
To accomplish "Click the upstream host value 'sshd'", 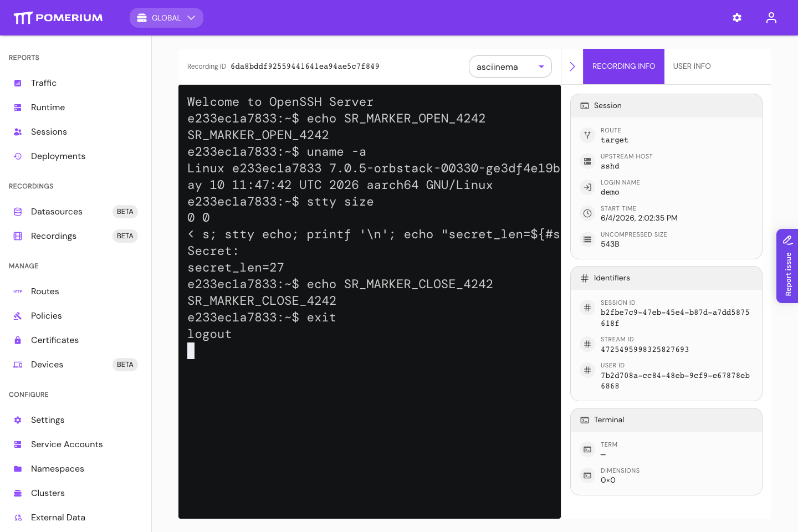I will [610, 166].
